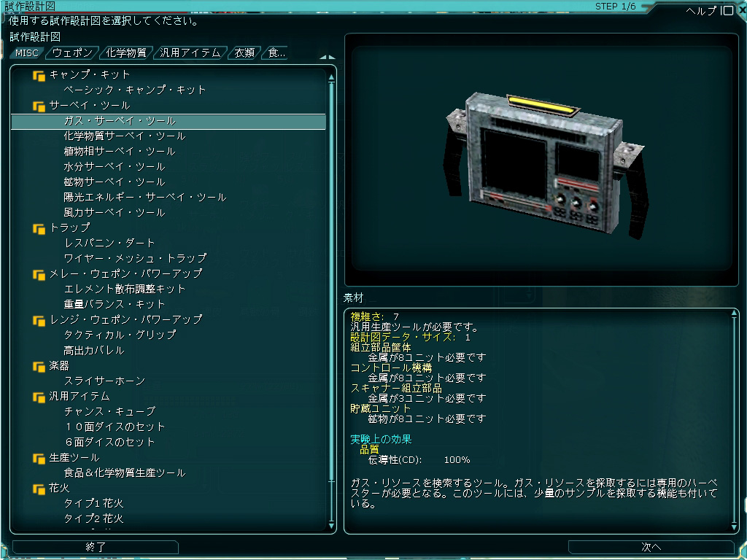Click the 素材 panel scroll-down arrow
The width and height of the screenshot is (747, 560).
pyautogui.click(x=734, y=526)
